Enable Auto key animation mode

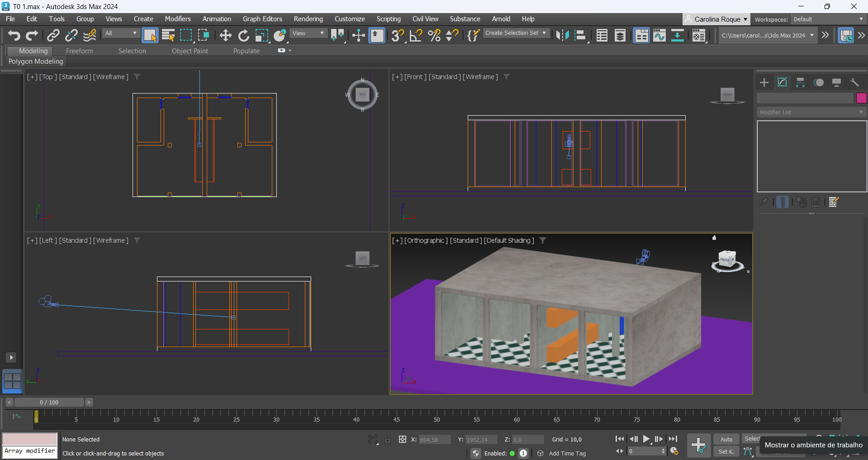coord(726,439)
